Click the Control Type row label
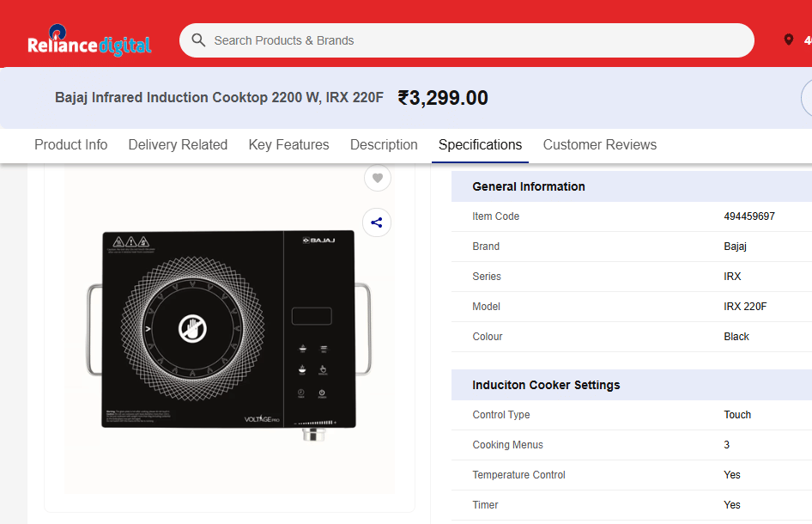 coord(501,415)
